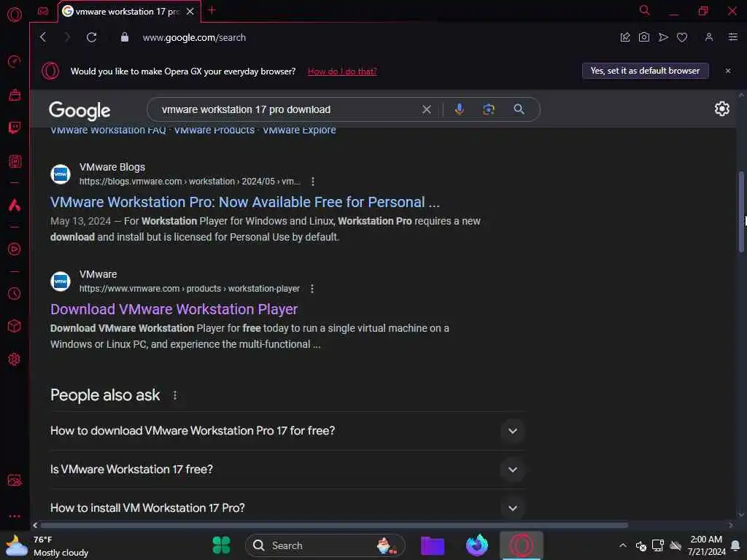Open options dots beside VMware Blogs result
This screenshot has height=560, width=747.
tap(312, 182)
